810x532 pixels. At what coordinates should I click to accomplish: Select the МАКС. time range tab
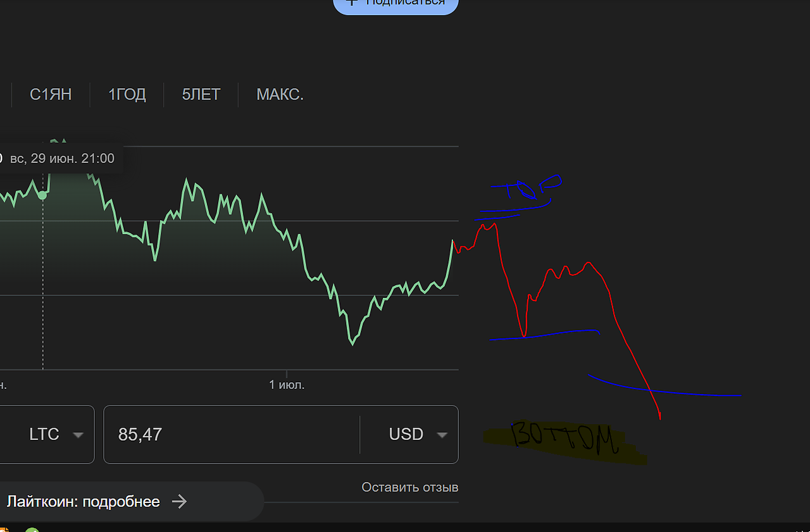click(280, 95)
